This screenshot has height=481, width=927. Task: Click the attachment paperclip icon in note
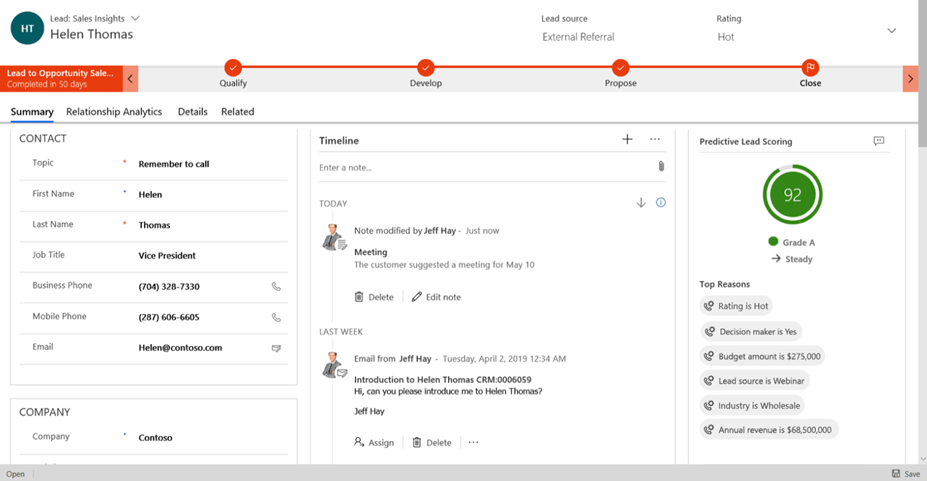pos(661,167)
